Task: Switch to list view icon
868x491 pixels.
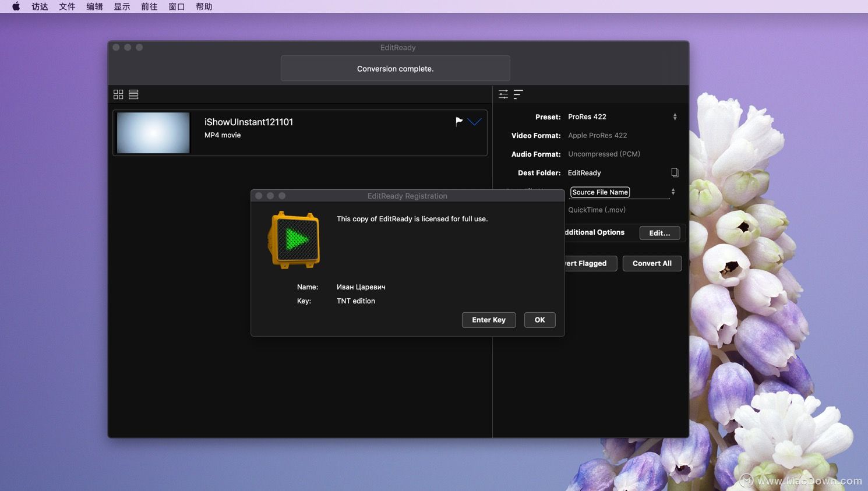Action: 133,94
